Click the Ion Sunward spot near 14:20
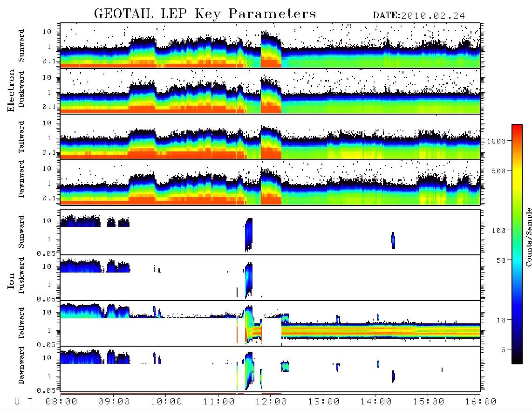The width and height of the screenshot is (532, 410). click(x=393, y=240)
